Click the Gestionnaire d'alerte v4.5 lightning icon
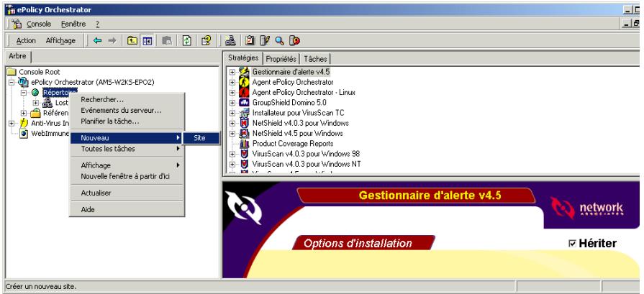This screenshot has width=644, height=294. 245,72
